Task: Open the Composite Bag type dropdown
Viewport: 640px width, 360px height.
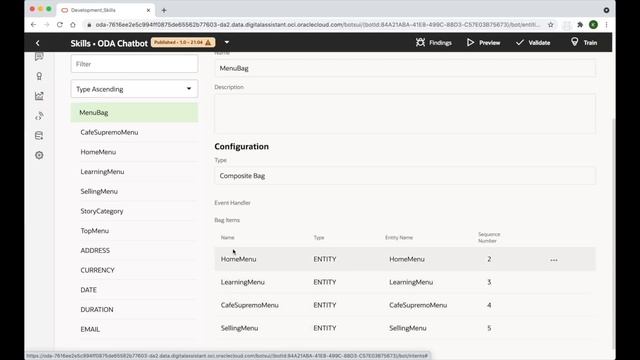Action: 405,176
